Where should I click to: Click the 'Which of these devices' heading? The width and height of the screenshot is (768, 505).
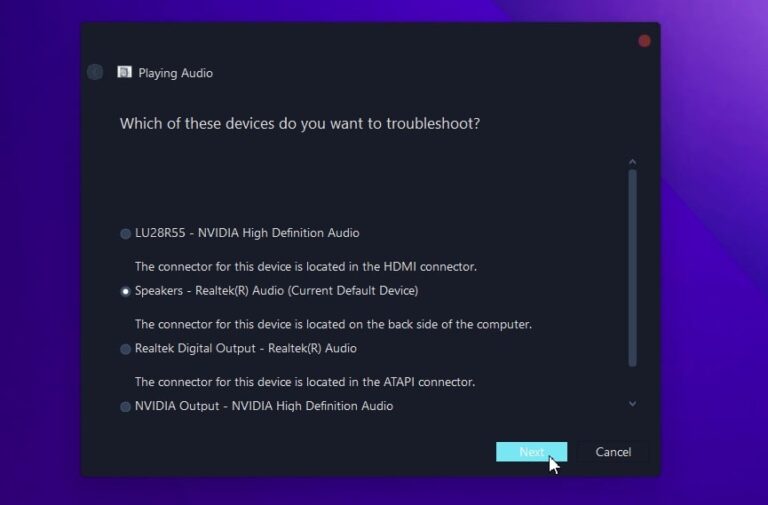(300, 123)
